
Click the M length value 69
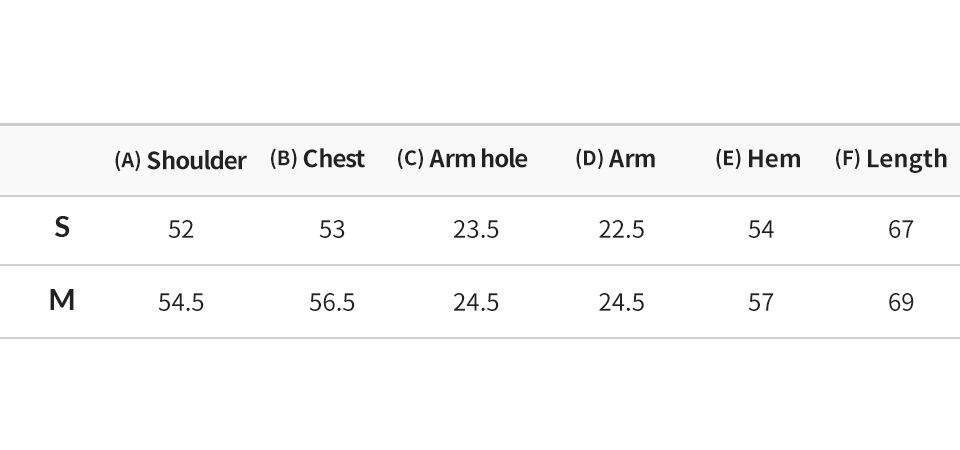[x=901, y=302]
